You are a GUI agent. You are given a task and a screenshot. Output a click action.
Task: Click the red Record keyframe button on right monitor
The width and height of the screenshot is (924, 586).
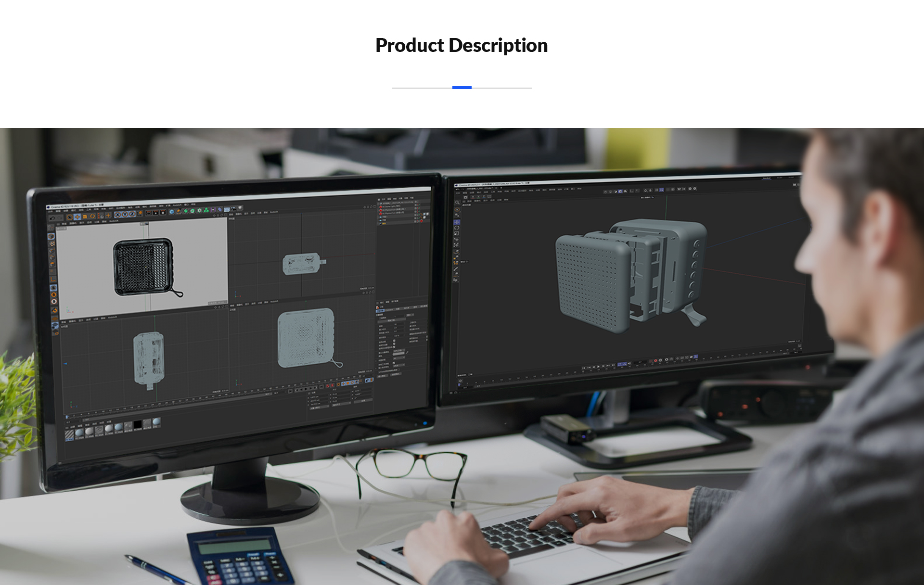(655, 360)
